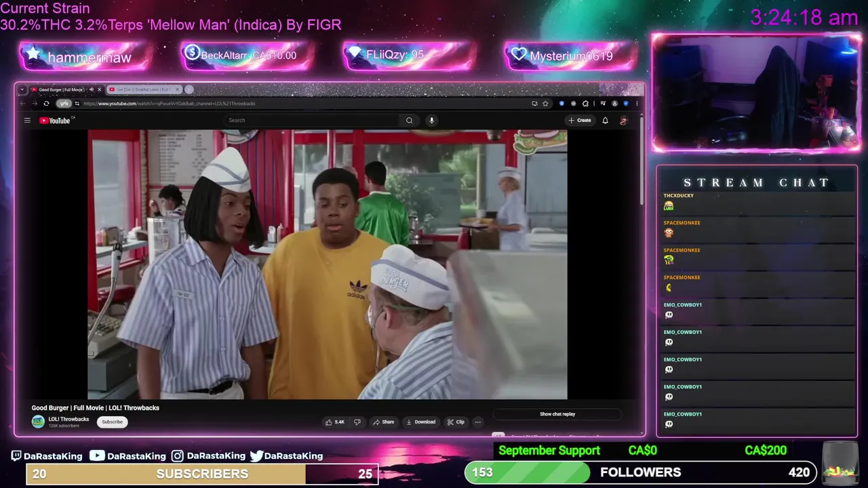The height and width of the screenshot is (488, 868).
Task: Click the STREAM CHAT header
Action: tap(756, 182)
